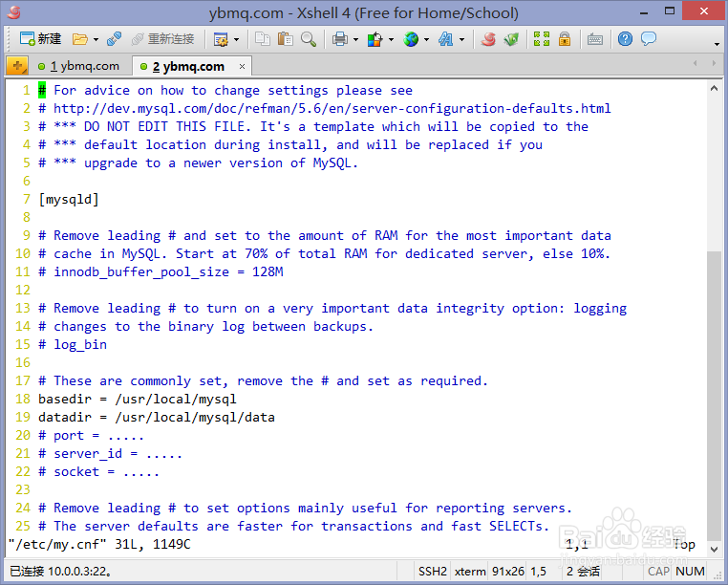Expand the open session dropdown arrow
The width and height of the screenshot is (728, 585).
(96, 39)
